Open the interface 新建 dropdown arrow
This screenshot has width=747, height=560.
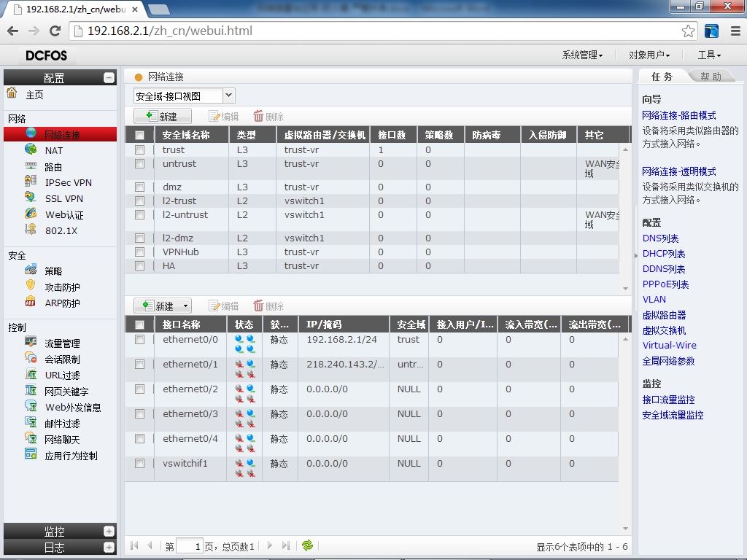click(185, 306)
